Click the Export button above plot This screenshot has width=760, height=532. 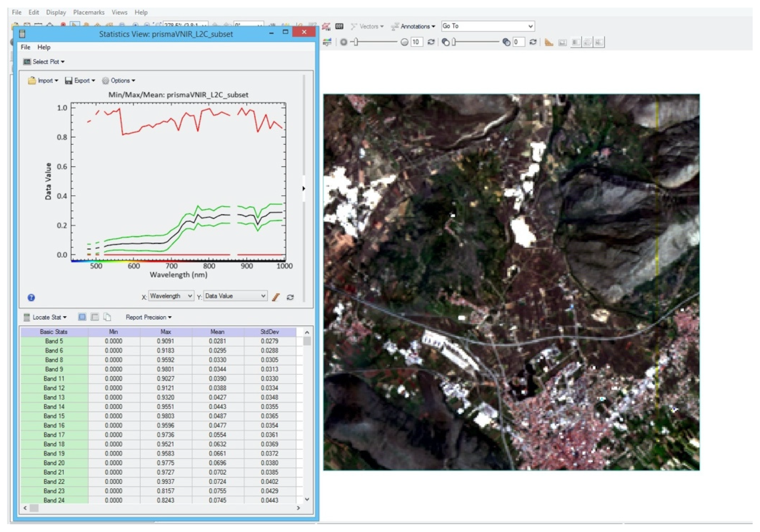pos(80,80)
